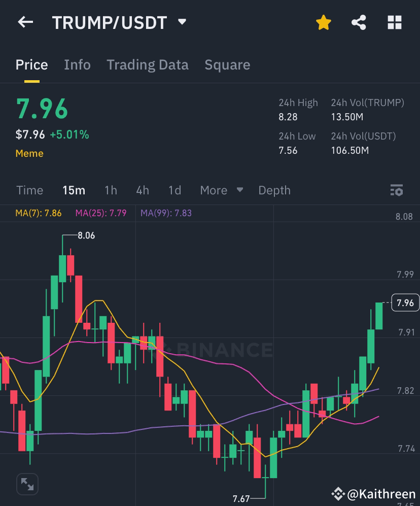Open the Time interval selector

pyautogui.click(x=30, y=190)
